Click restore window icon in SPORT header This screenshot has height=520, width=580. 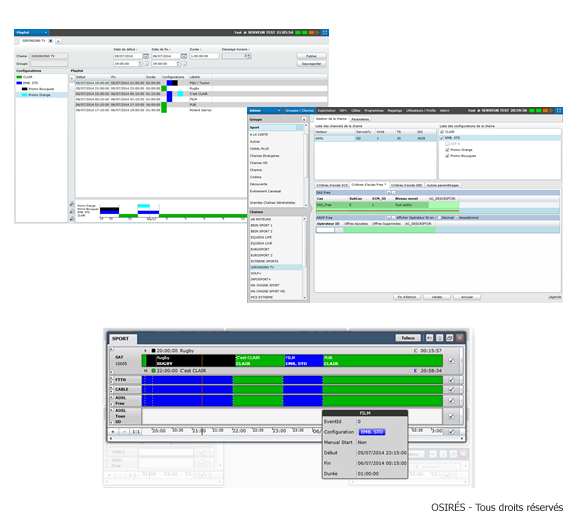tap(449, 338)
